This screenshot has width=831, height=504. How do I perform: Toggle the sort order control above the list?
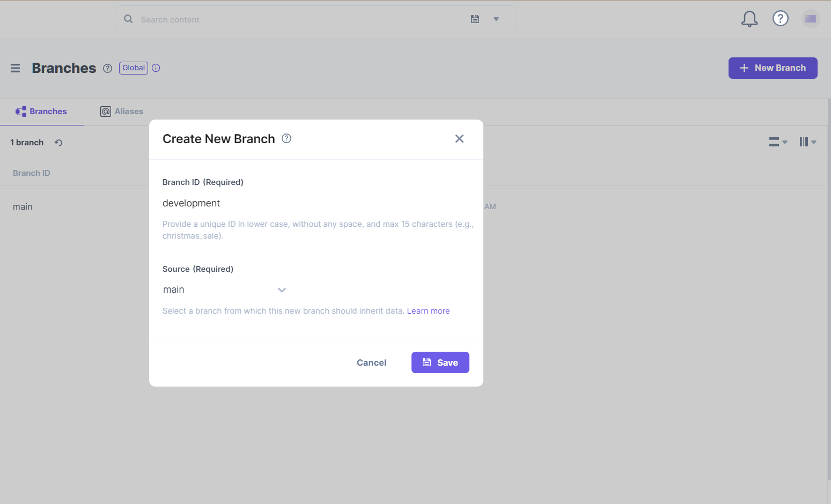click(x=777, y=142)
